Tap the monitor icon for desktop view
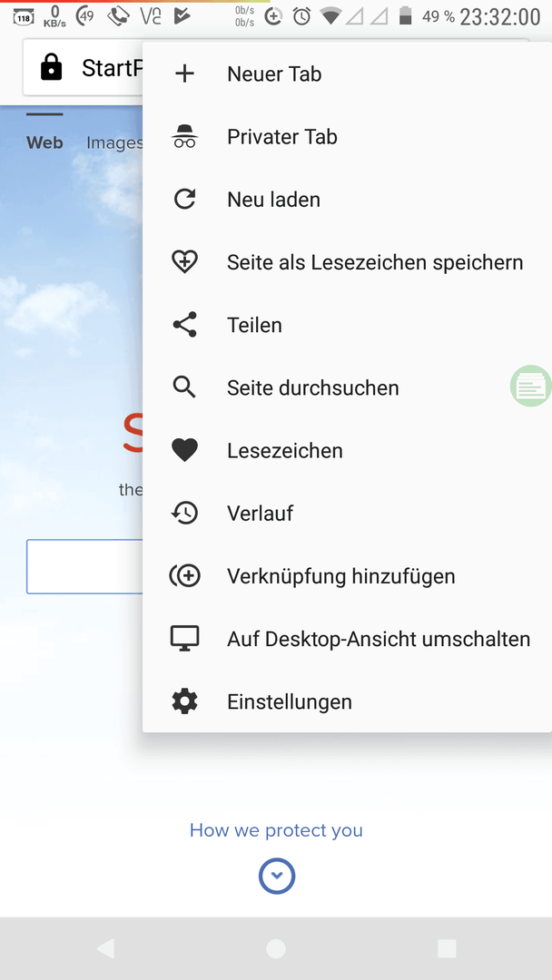552x980 pixels. (184, 639)
